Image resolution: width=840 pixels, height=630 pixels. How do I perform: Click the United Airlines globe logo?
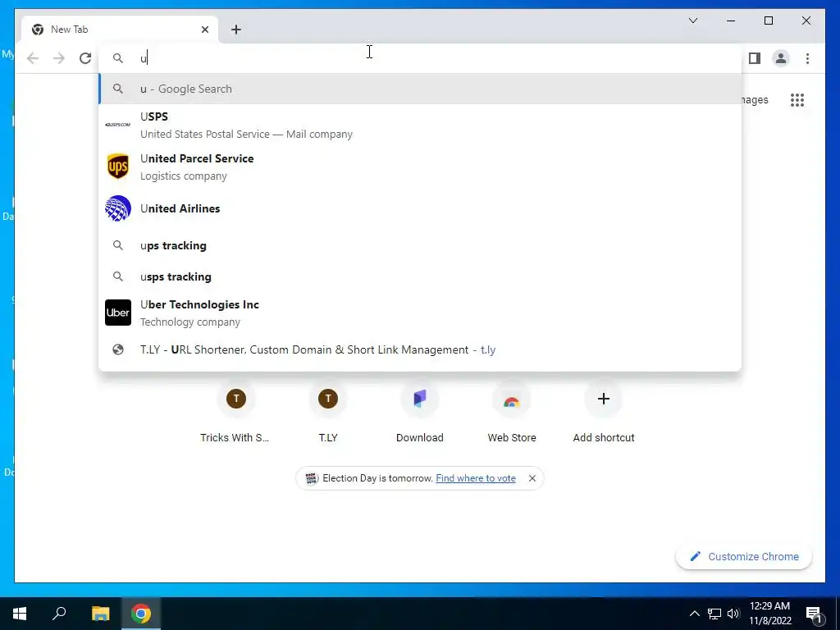118,208
